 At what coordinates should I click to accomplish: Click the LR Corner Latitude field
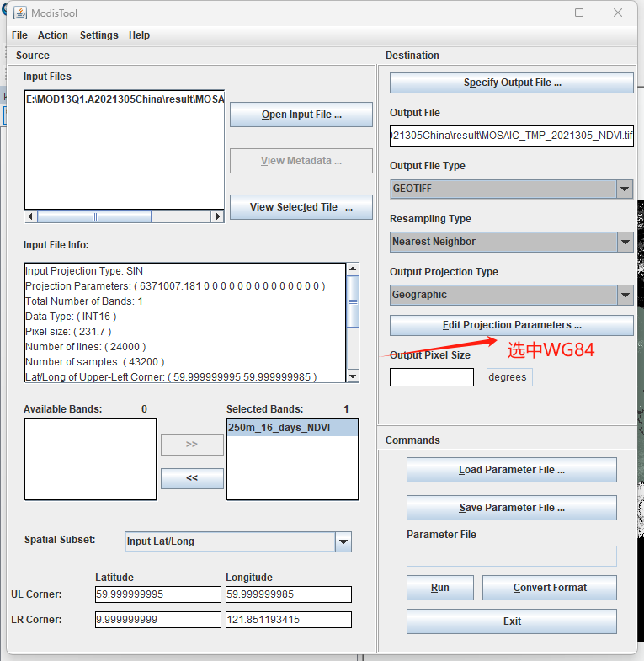(x=158, y=620)
